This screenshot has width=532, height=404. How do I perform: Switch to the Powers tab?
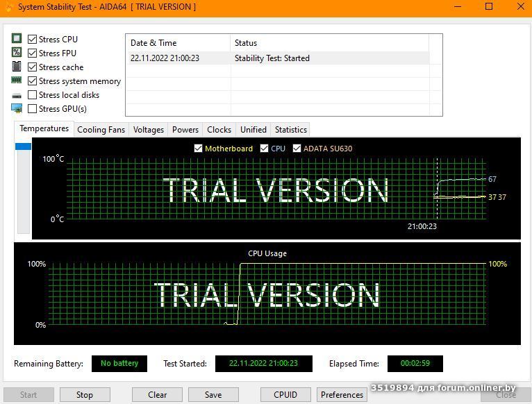(185, 130)
